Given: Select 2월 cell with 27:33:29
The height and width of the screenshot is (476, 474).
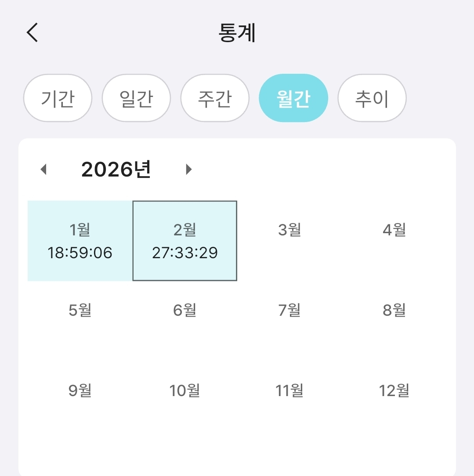Looking at the screenshot, I should point(185,241).
